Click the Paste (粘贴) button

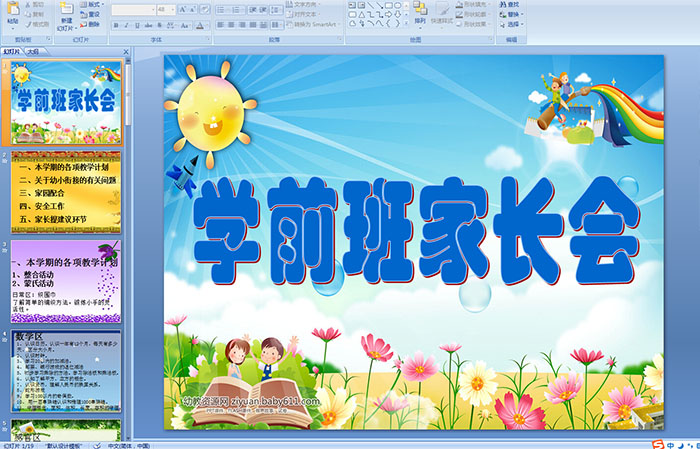pyautogui.click(x=13, y=13)
